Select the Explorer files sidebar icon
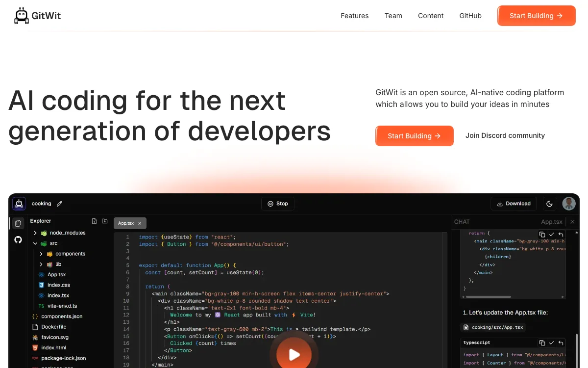Screen dimensions: 588x368 [x=18, y=223]
